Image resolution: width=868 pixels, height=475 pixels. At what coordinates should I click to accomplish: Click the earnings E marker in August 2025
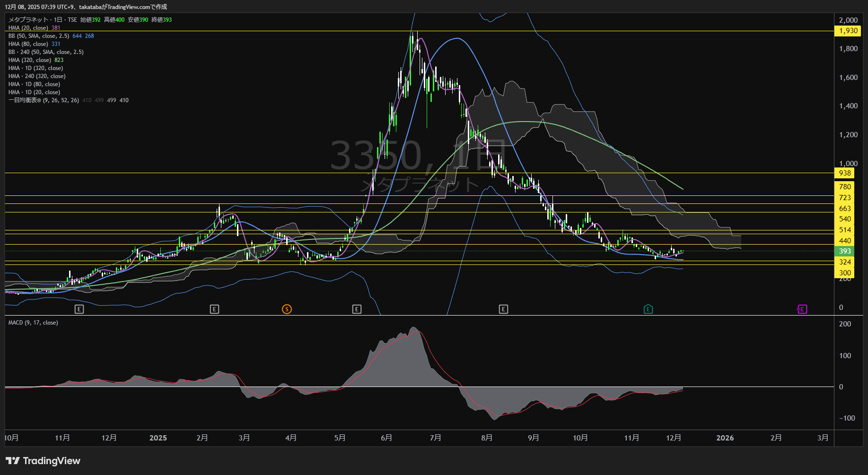click(x=503, y=309)
